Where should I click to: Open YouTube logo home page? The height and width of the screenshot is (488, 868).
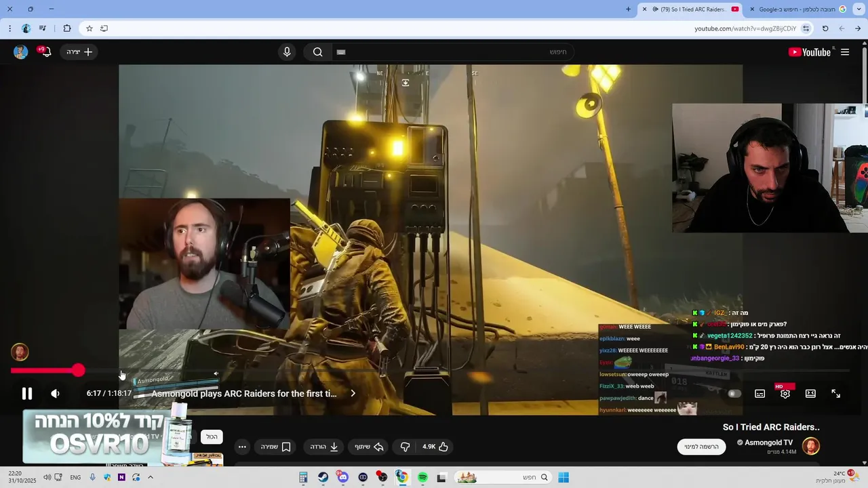point(810,52)
